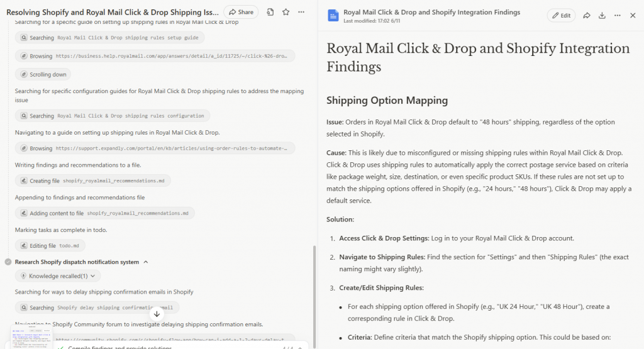The image size is (644, 349).
Task: Open the chat header three-dot menu
Action: tap(302, 12)
